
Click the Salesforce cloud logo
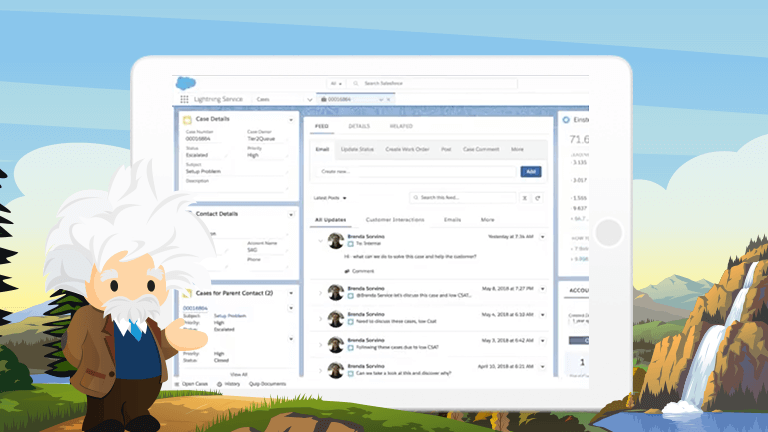(186, 83)
